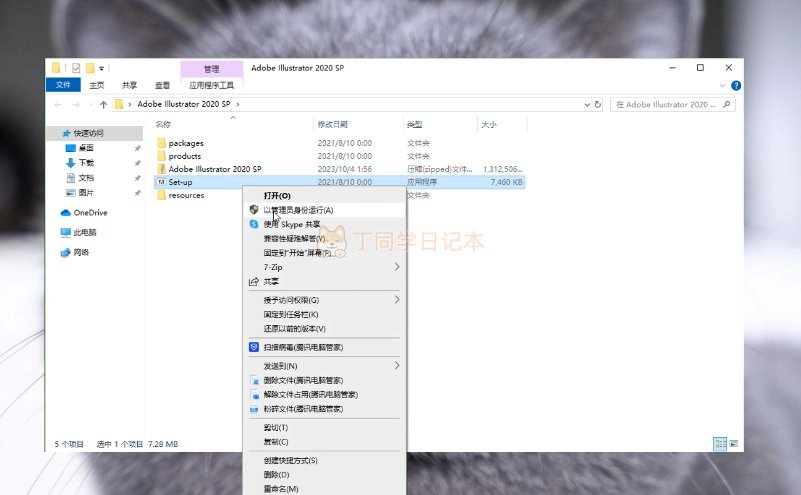
Task: Open the 7-Zip submenu entry
Action: click(325, 267)
